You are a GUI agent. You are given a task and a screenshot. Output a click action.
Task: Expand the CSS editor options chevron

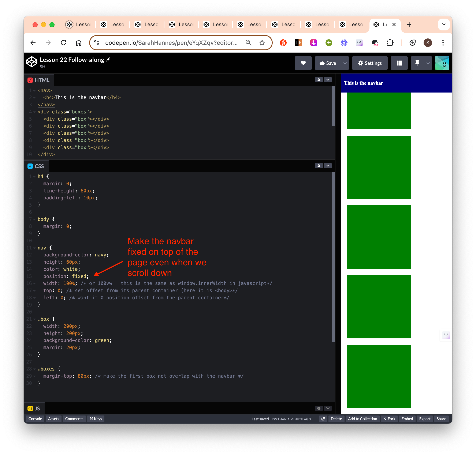328,166
